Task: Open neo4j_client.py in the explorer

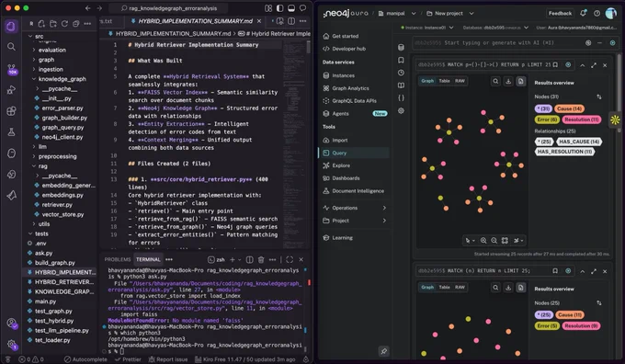Action: point(62,137)
